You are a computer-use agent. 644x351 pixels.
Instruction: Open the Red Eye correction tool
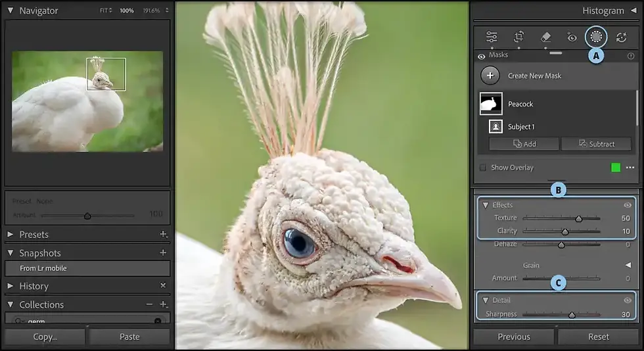572,37
